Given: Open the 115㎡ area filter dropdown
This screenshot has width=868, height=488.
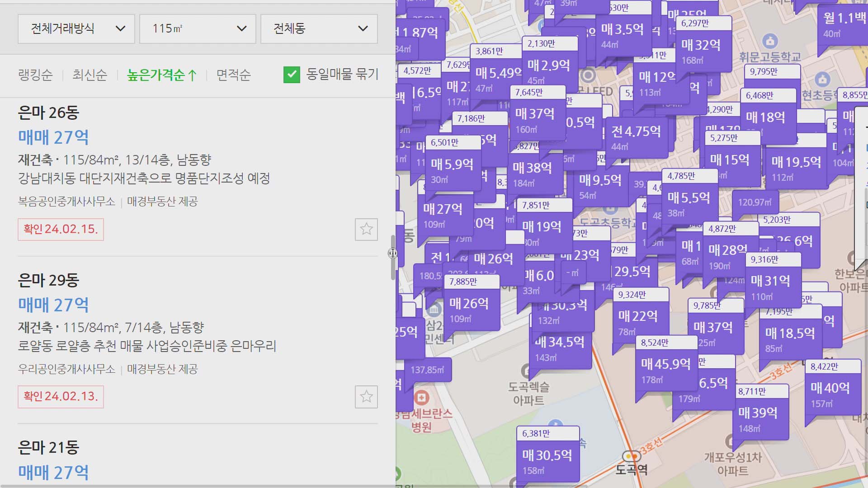Looking at the screenshot, I should 197,28.
